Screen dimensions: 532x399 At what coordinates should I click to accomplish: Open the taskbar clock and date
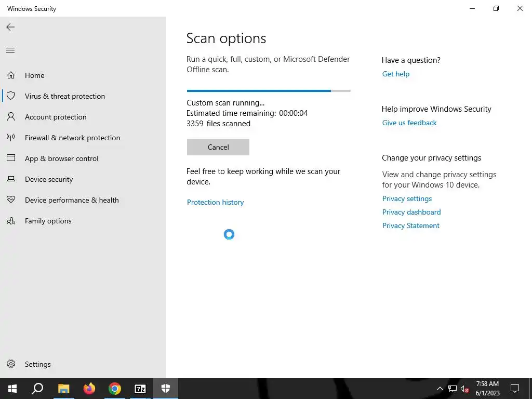click(x=487, y=389)
